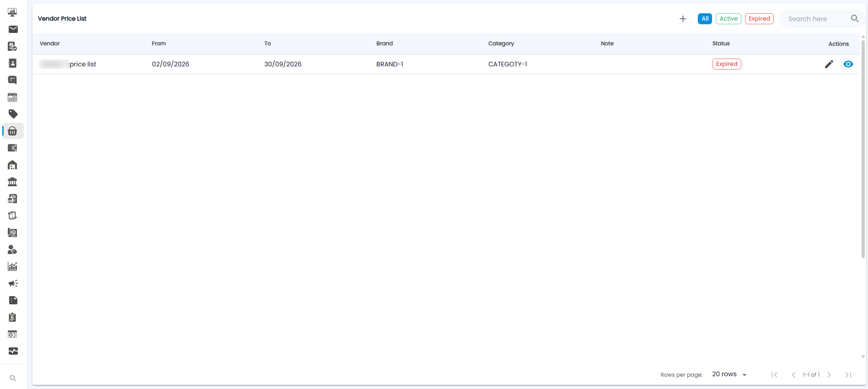Filter by Active price lists
Viewport: 868px width, 389px height.
click(729, 19)
